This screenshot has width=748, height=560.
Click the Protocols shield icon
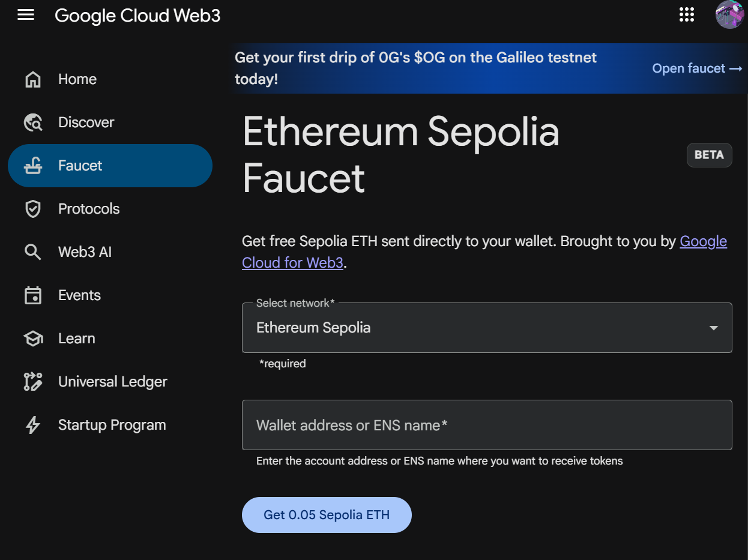33,209
